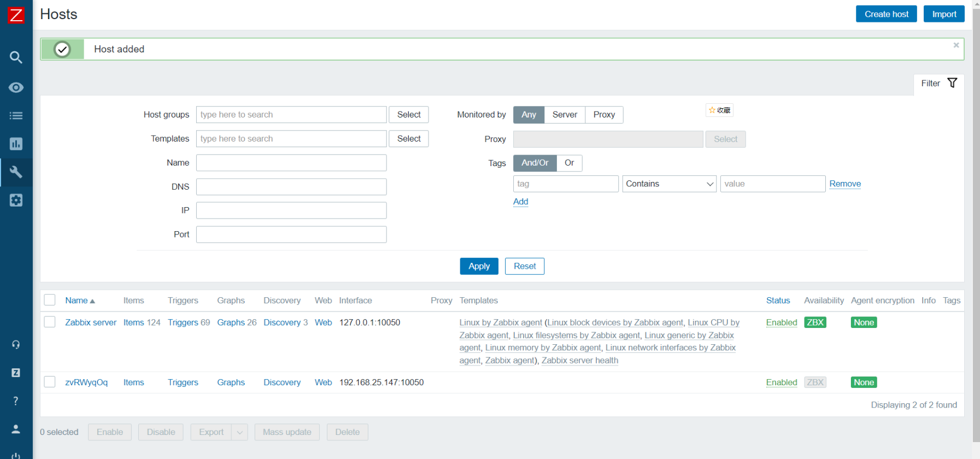This screenshot has width=980, height=459.
Task: Check the Zabbix server row checkbox
Action: click(50, 322)
